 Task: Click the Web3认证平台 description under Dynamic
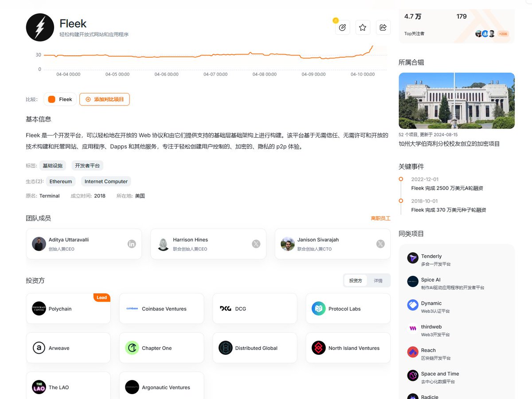click(x=435, y=311)
